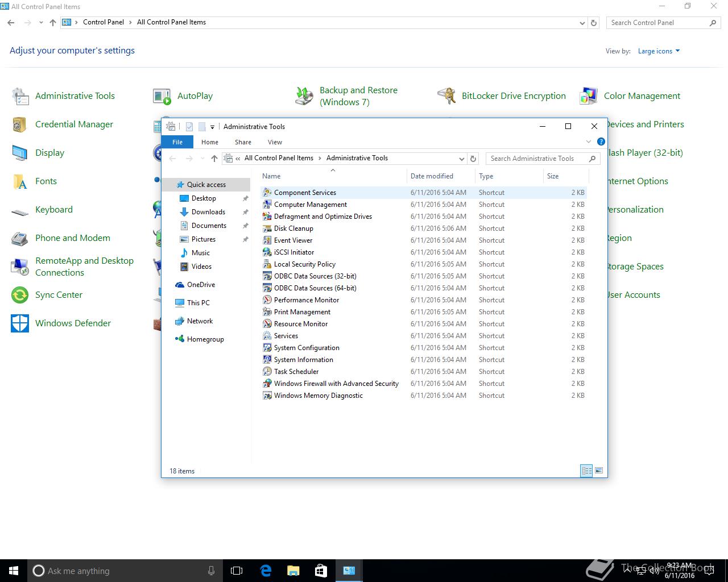Click the AutoPlay icon in Control Panel

[162, 96]
